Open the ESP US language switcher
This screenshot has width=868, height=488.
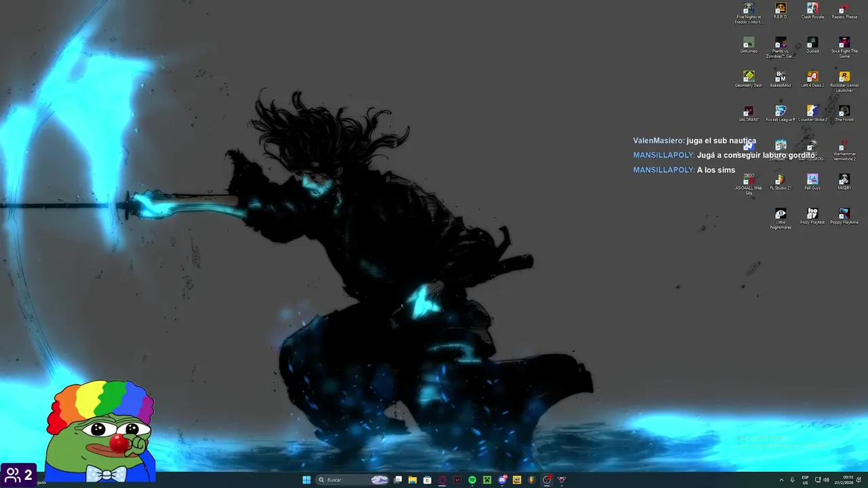[x=805, y=480]
